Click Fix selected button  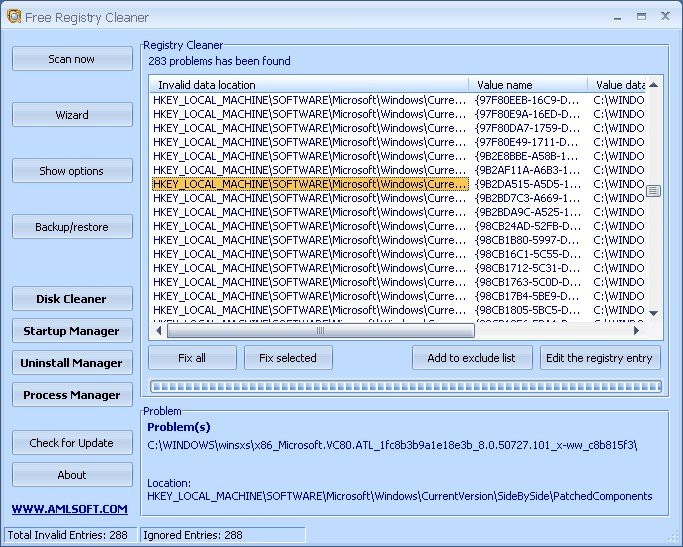tap(288, 358)
